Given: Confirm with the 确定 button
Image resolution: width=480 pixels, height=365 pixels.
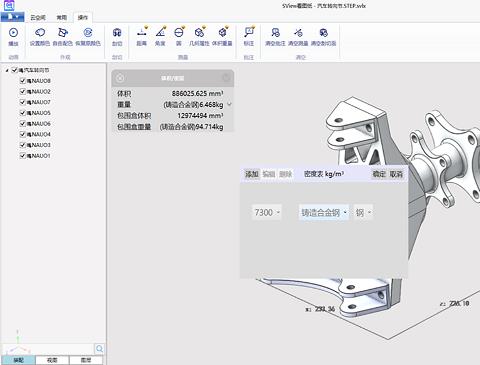Looking at the screenshot, I should [379, 174].
